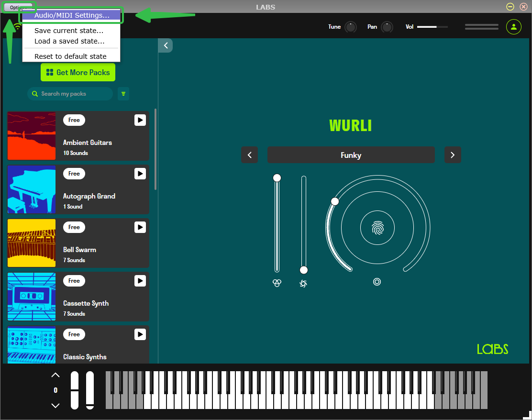Click the Cassette Synth pack title
Screen dimensions: 532x420
pyautogui.click(x=86, y=304)
